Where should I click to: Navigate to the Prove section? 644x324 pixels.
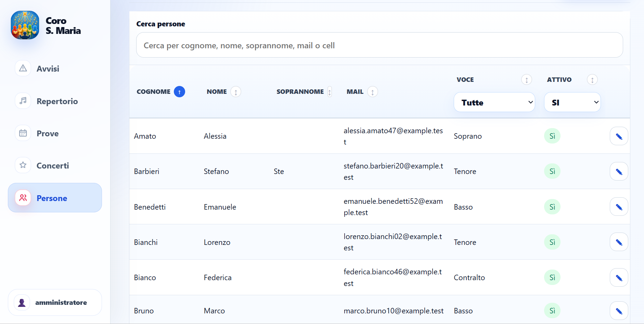55,133
